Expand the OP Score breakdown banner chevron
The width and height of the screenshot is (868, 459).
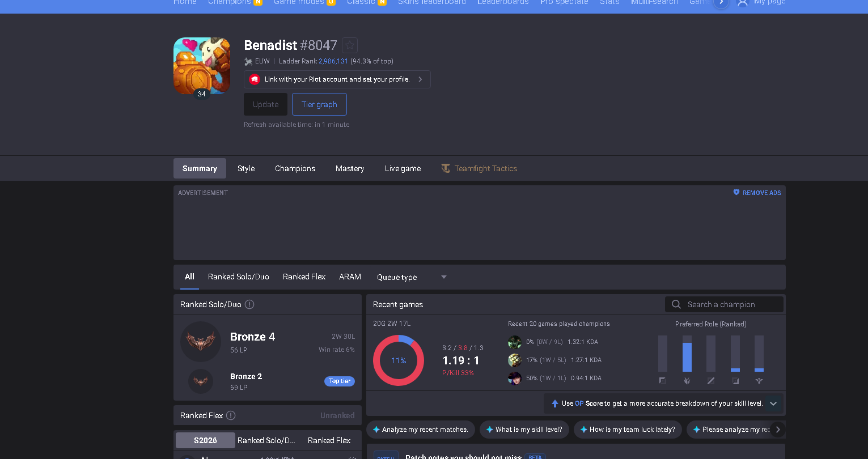point(773,403)
